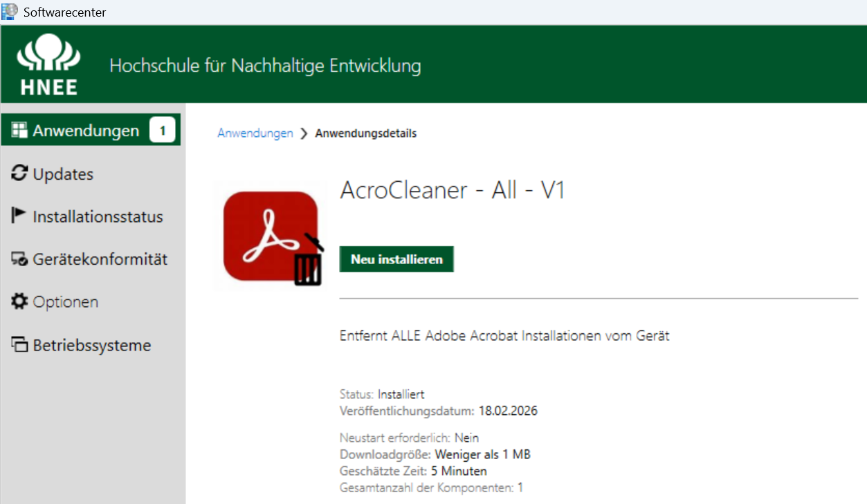Click the Updates refresh arrows icon

click(x=19, y=174)
